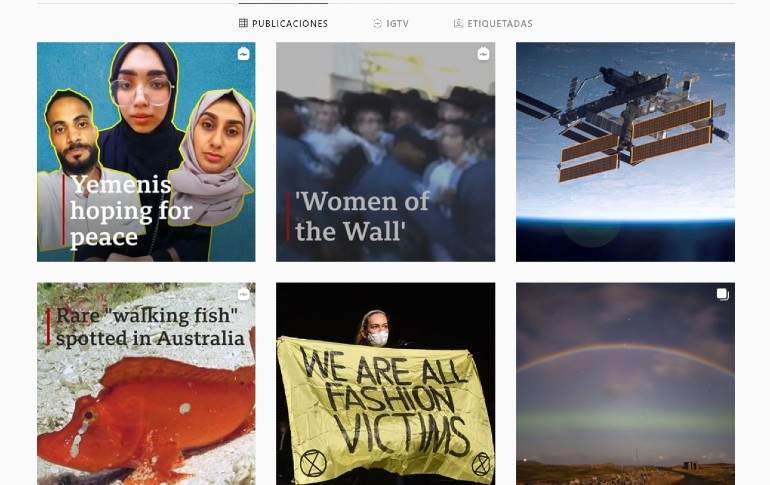Open the 'Women of the Wall' video post
This screenshot has height=485, width=770.
coord(385,152)
